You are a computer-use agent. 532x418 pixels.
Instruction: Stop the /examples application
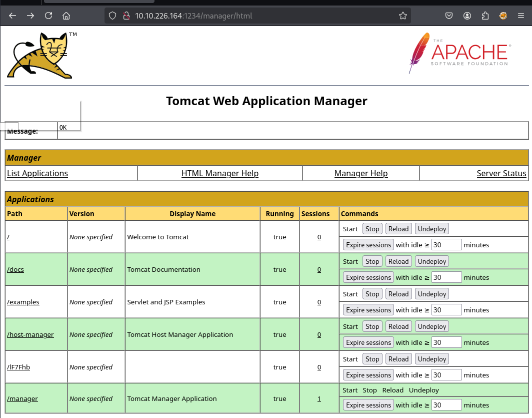(x=372, y=294)
